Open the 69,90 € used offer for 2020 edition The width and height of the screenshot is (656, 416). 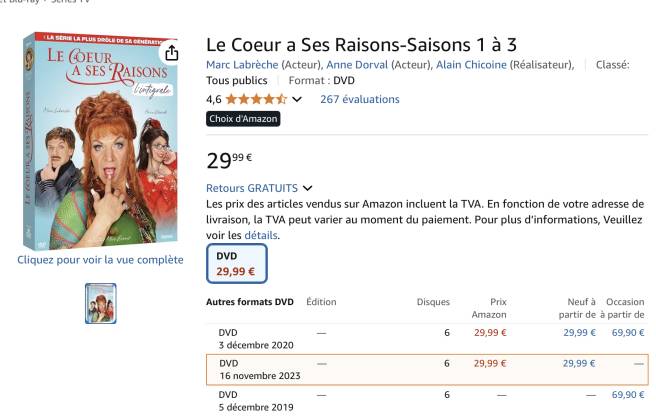[x=627, y=333]
